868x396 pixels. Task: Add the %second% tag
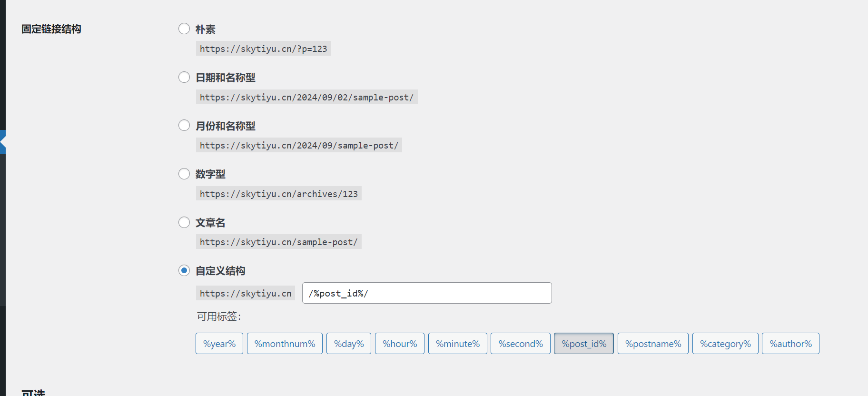pyautogui.click(x=521, y=344)
